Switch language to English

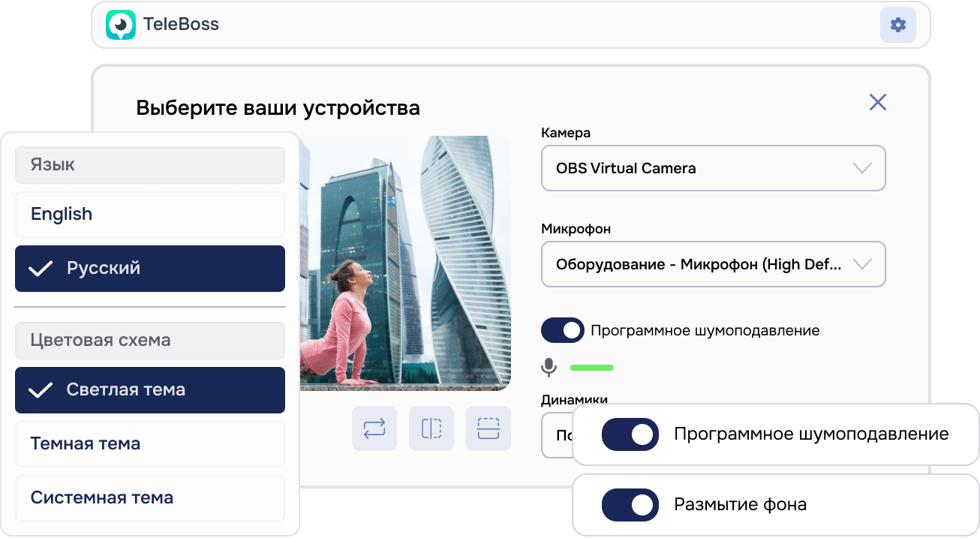click(62, 214)
